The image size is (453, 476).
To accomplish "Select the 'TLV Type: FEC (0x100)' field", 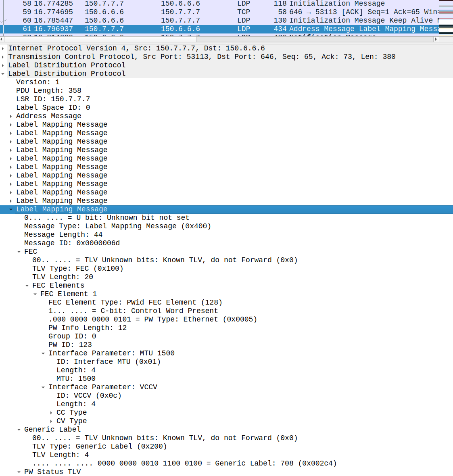I will click(78, 269).
